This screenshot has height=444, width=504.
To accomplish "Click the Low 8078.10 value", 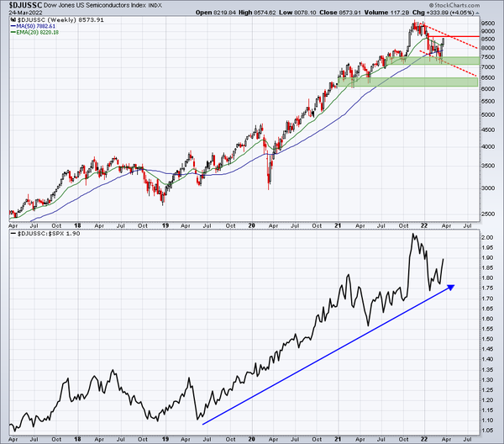I will [297, 13].
